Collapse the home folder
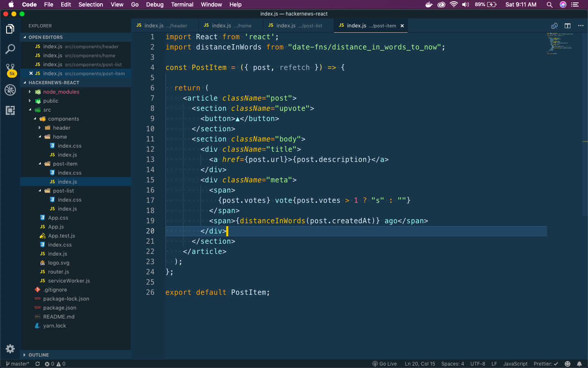 click(x=76, y=137)
